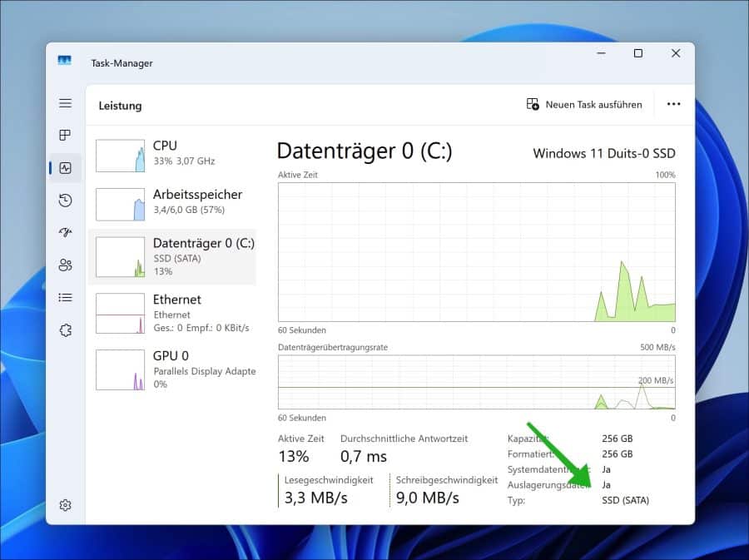749x560 pixels.
Task: Click the Datenträgerübertragungsrate graph
Action: point(476,382)
